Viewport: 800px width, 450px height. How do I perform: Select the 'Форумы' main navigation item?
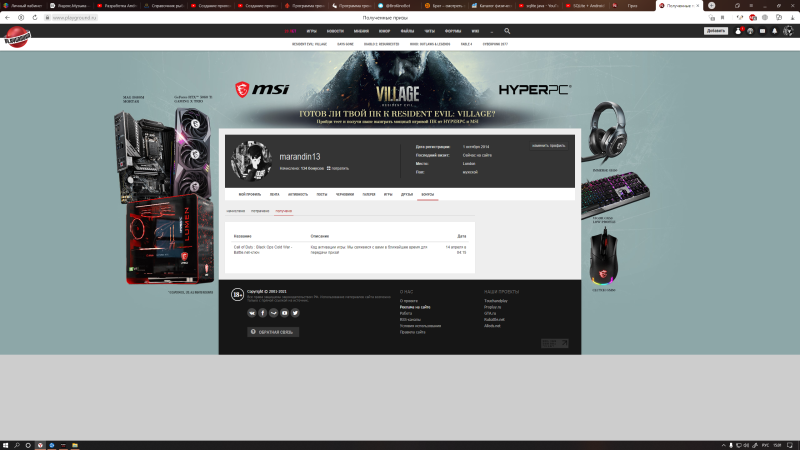pyautogui.click(x=453, y=31)
